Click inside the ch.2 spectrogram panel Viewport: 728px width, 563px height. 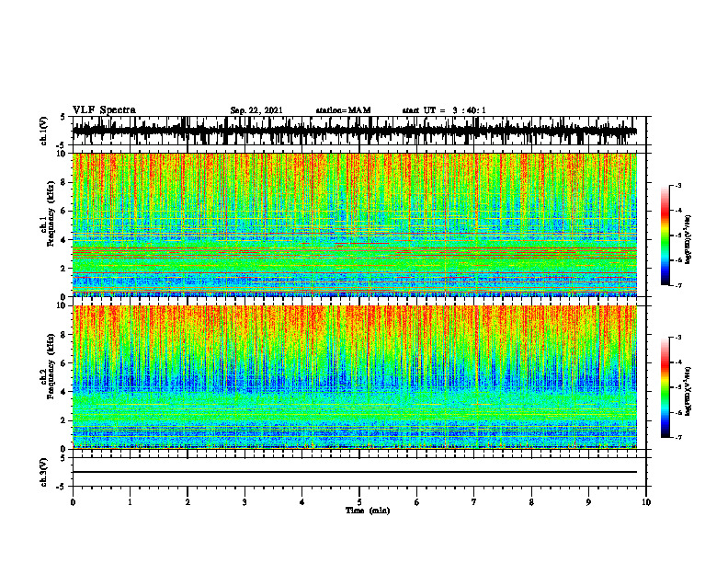[x=354, y=377]
